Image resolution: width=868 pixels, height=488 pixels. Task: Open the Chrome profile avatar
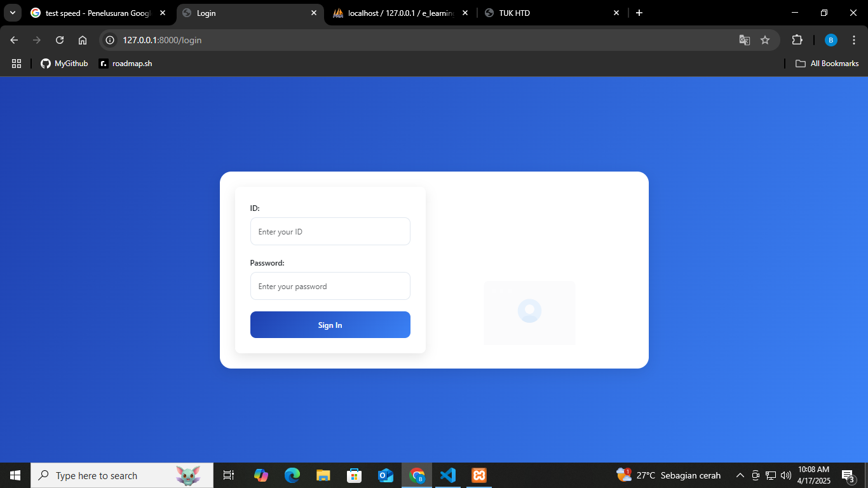831,40
